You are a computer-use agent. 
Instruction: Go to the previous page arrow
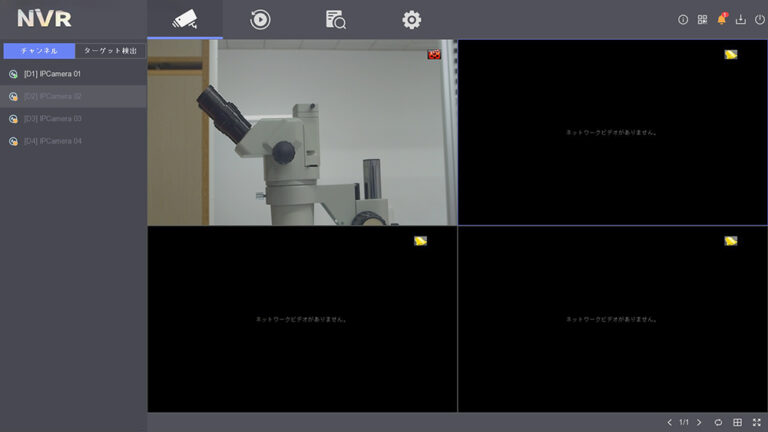(x=670, y=422)
